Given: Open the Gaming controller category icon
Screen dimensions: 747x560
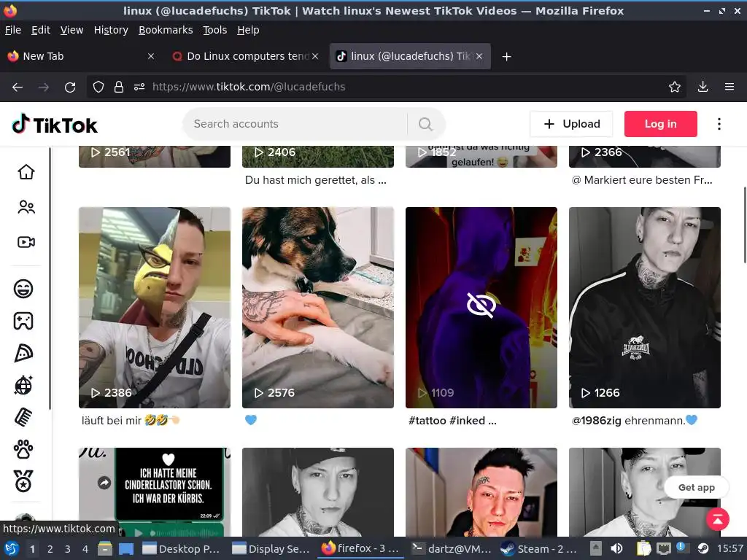Looking at the screenshot, I should [x=23, y=321].
